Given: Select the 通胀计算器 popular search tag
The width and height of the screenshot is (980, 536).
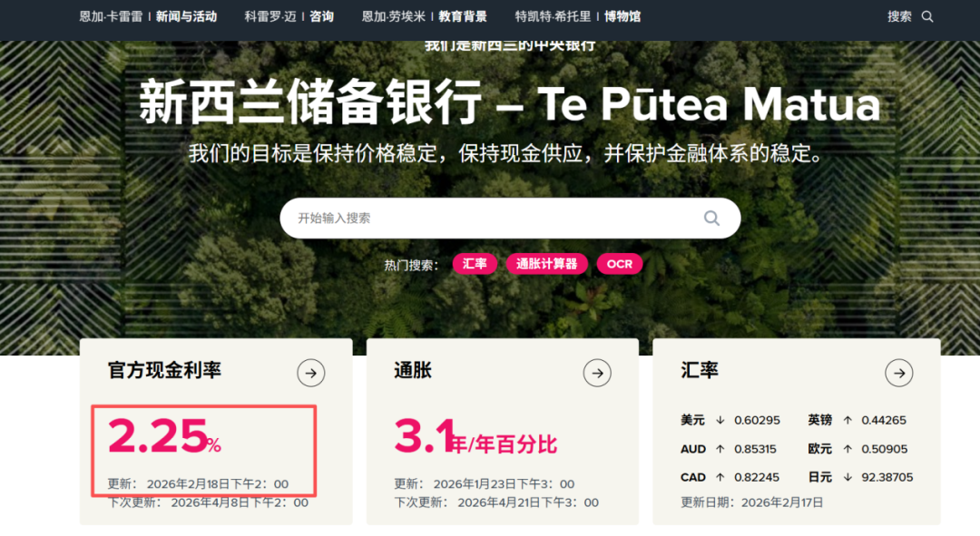Looking at the screenshot, I should point(546,264).
